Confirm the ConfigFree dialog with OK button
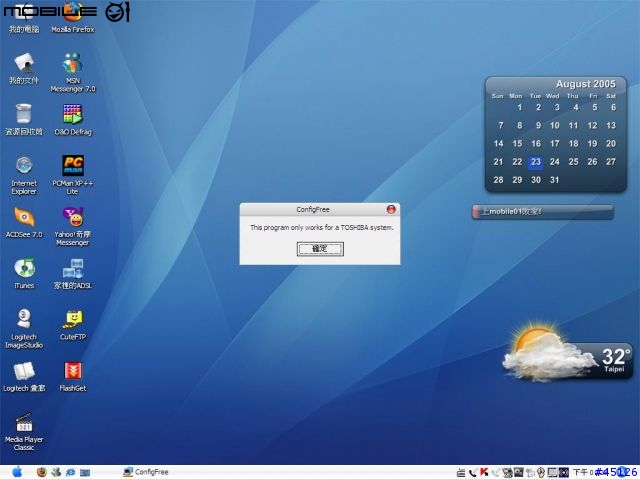640x480 pixels. point(320,249)
